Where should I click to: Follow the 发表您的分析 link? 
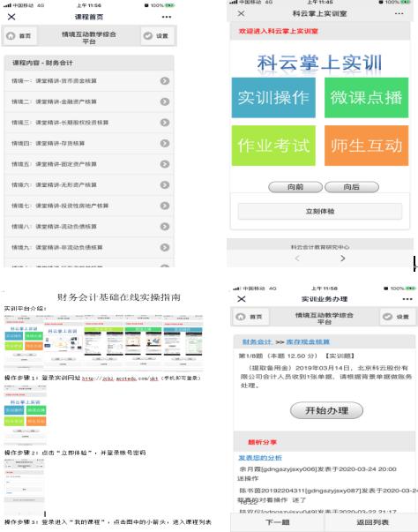[x=260, y=458]
